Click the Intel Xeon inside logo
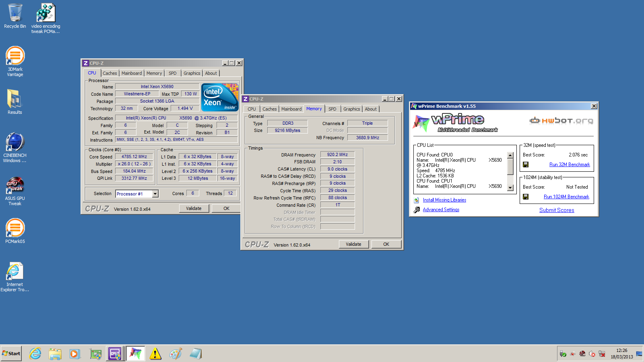 220,97
